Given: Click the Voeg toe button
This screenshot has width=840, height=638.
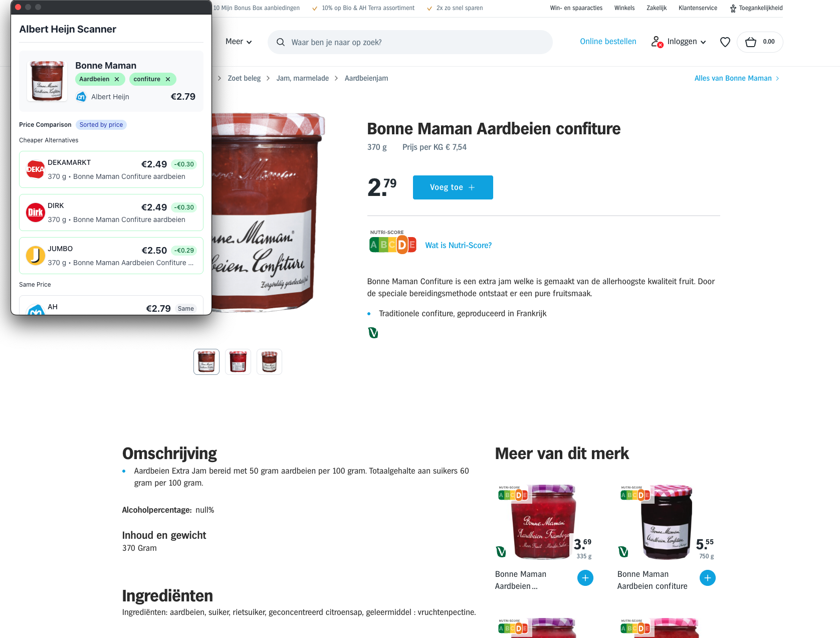Looking at the screenshot, I should click(x=453, y=187).
